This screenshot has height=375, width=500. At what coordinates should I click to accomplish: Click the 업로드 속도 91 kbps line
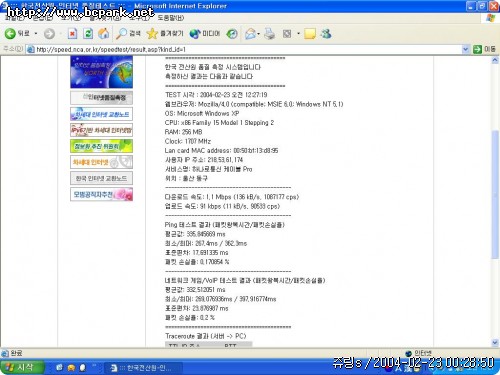pos(222,206)
